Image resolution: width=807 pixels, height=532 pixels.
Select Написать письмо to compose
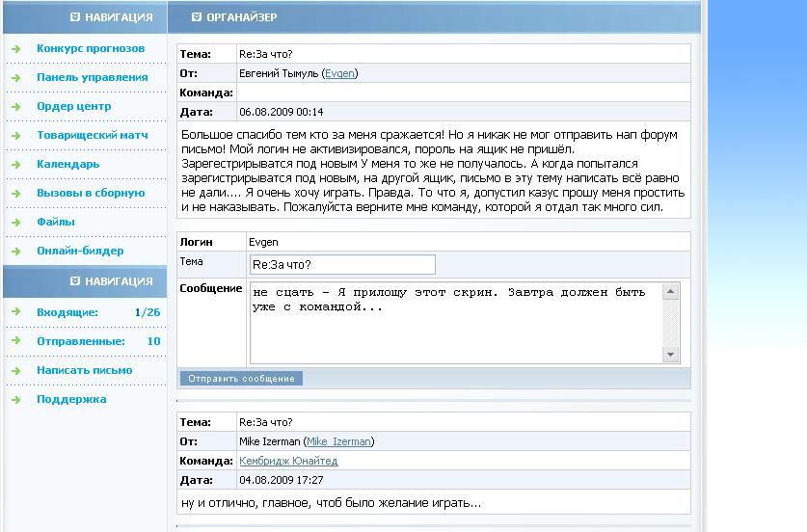coord(85,370)
